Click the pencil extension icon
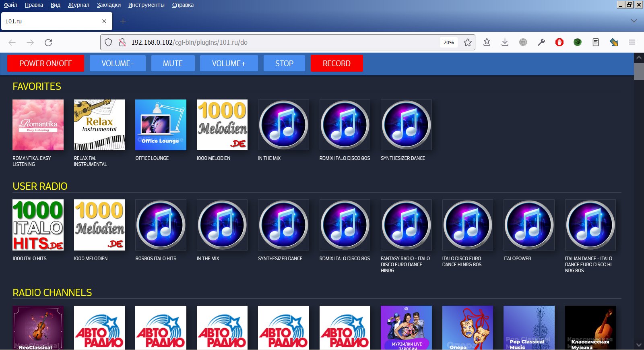Image resolution: width=644 pixels, height=350 pixels. 614,42
